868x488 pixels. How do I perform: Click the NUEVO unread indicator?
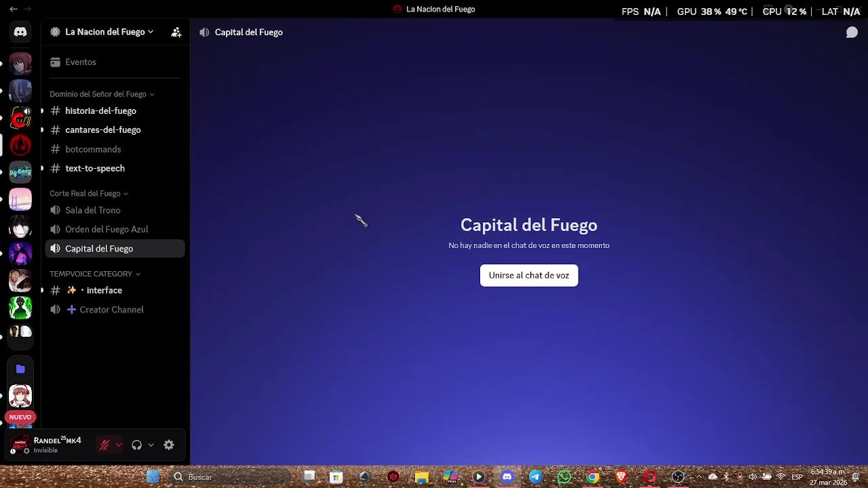point(20,417)
